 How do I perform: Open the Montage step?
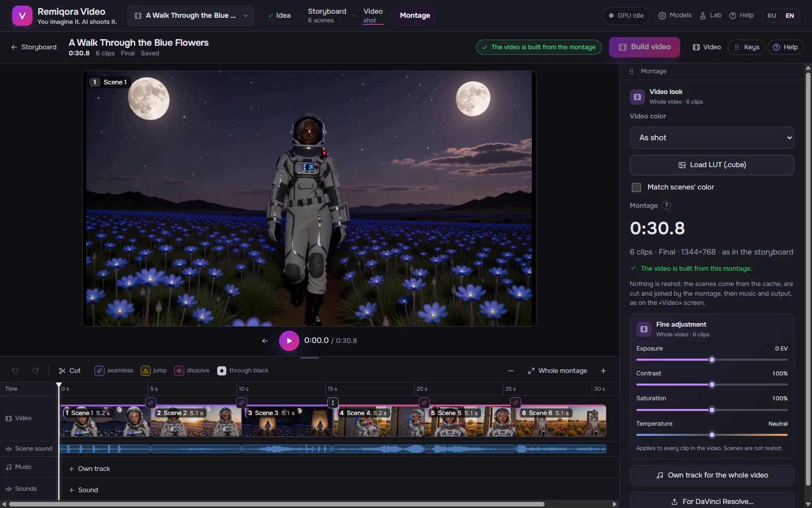[415, 16]
